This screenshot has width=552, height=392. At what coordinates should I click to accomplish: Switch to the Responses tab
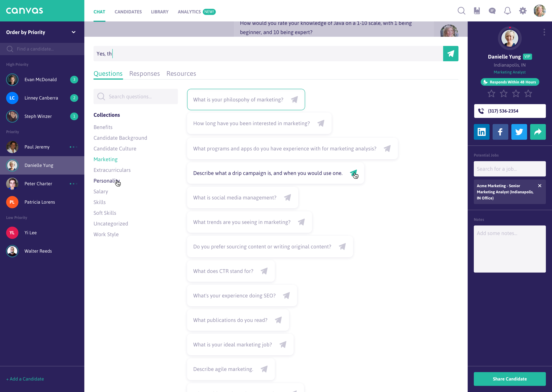[x=144, y=73]
